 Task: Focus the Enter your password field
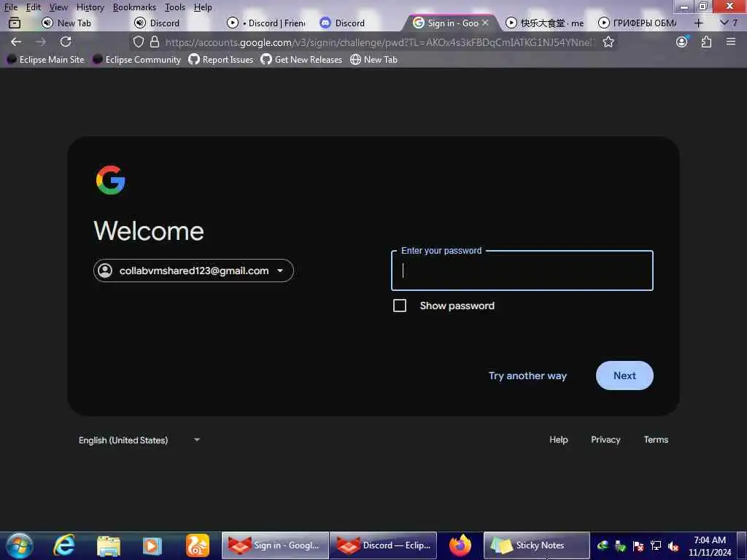point(522,271)
